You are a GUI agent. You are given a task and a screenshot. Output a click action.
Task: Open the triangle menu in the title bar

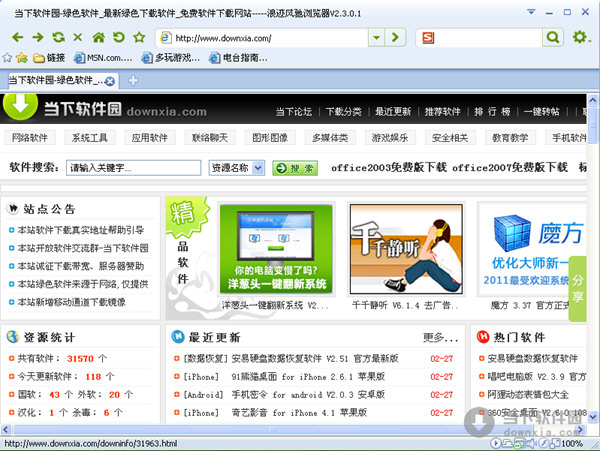[531, 12]
